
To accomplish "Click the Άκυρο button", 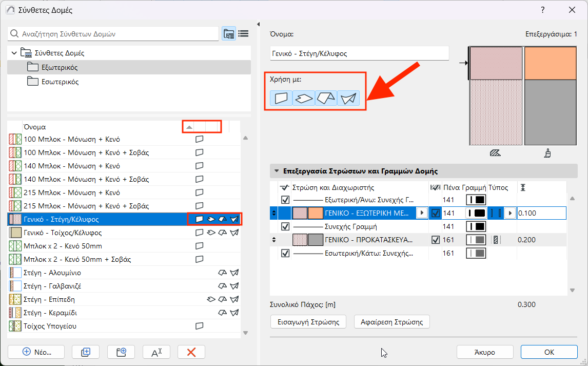I will pos(485,352).
